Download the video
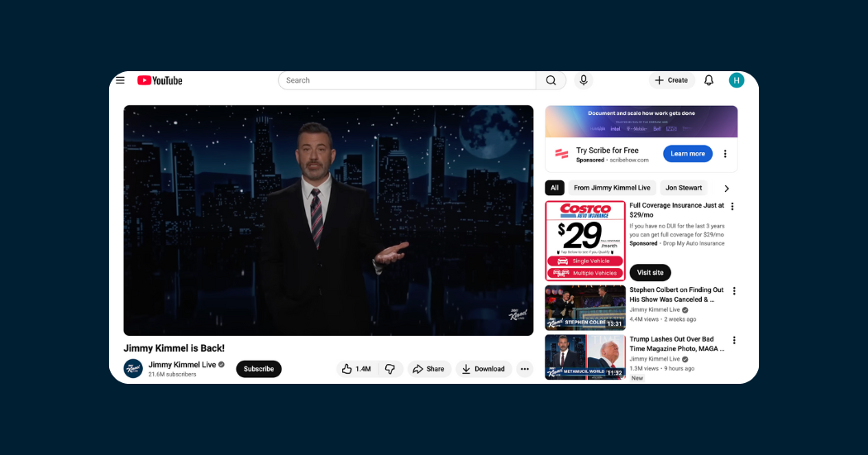 coord(484,369)
